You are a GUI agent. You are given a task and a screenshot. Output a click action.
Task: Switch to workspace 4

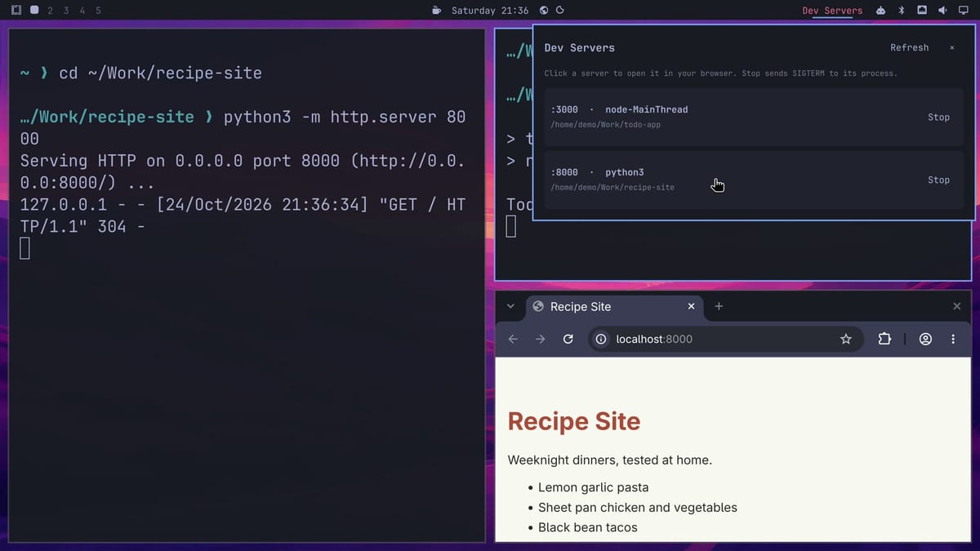tap(82, 11)
